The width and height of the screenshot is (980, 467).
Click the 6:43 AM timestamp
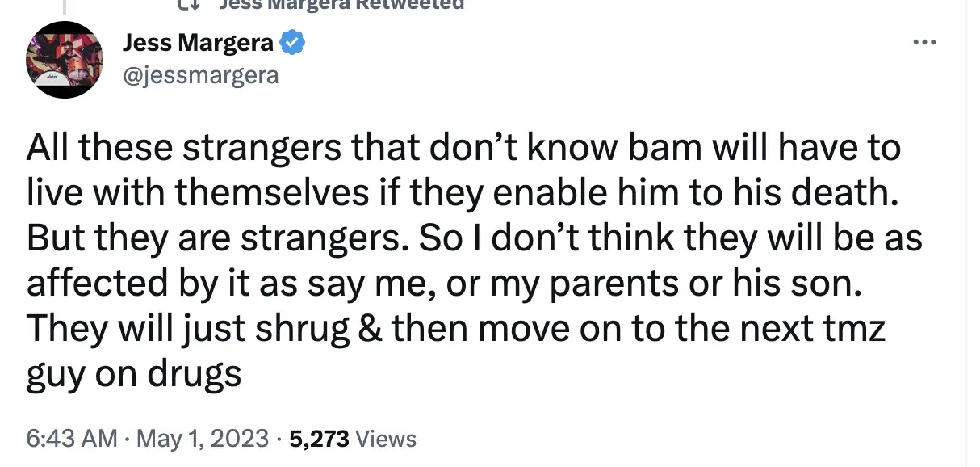(72, 439)
